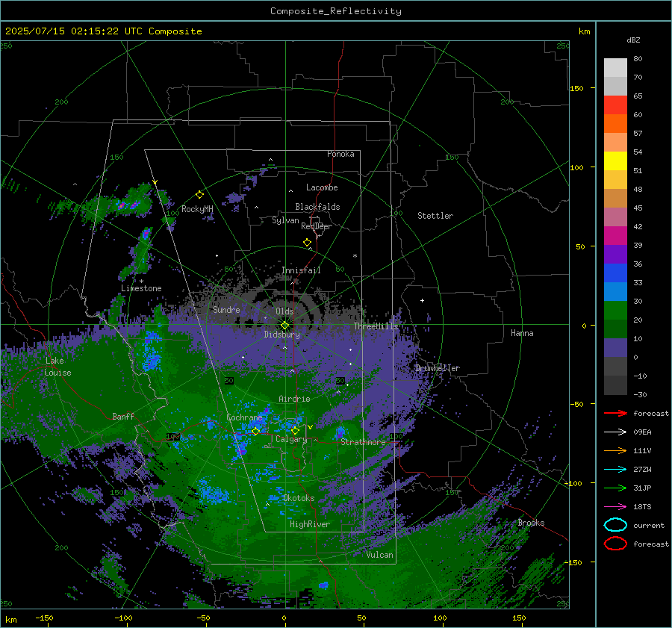Click the km unit label at top right

[584, 31]
